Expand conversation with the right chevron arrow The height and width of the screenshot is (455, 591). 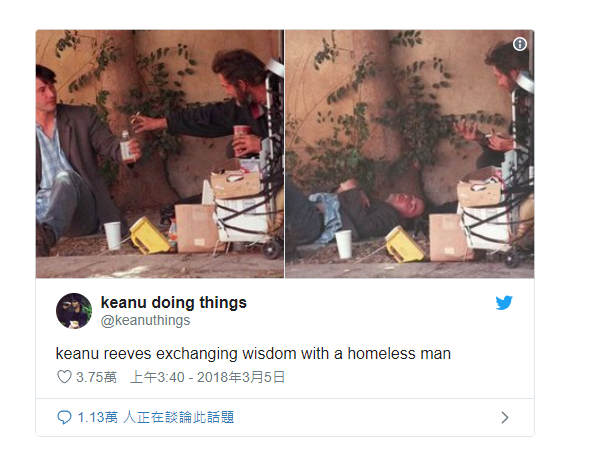coord(505,417)
